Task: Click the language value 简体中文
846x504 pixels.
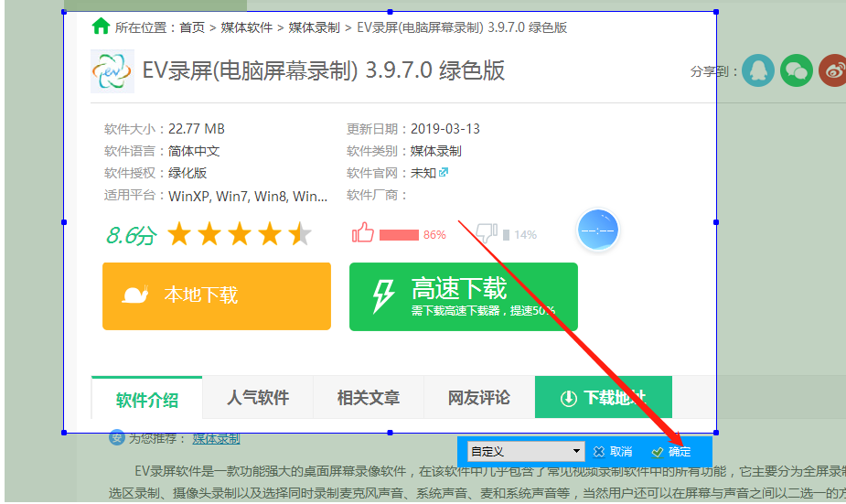Action: click(194, 151)
